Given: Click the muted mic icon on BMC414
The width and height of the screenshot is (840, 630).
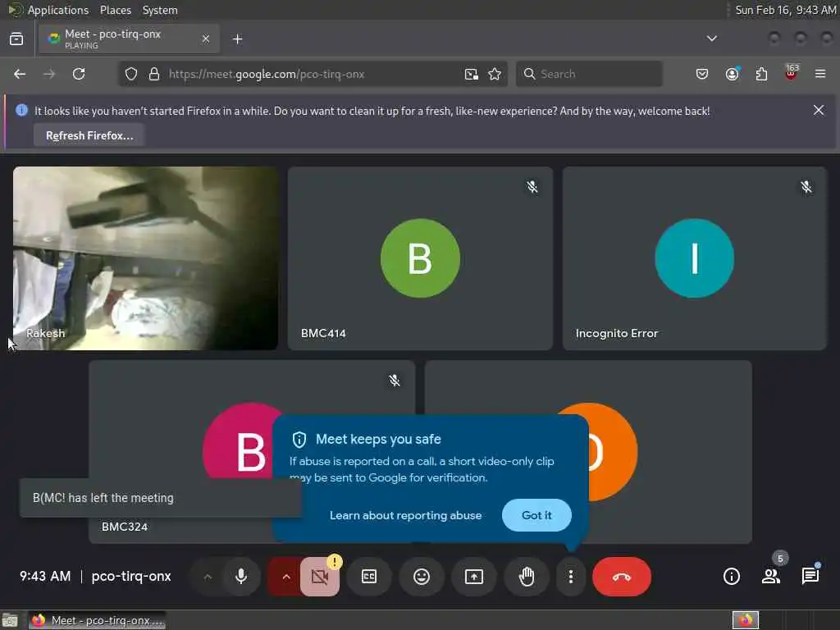Looking at the screenshot, I should (x=532, y=187).
